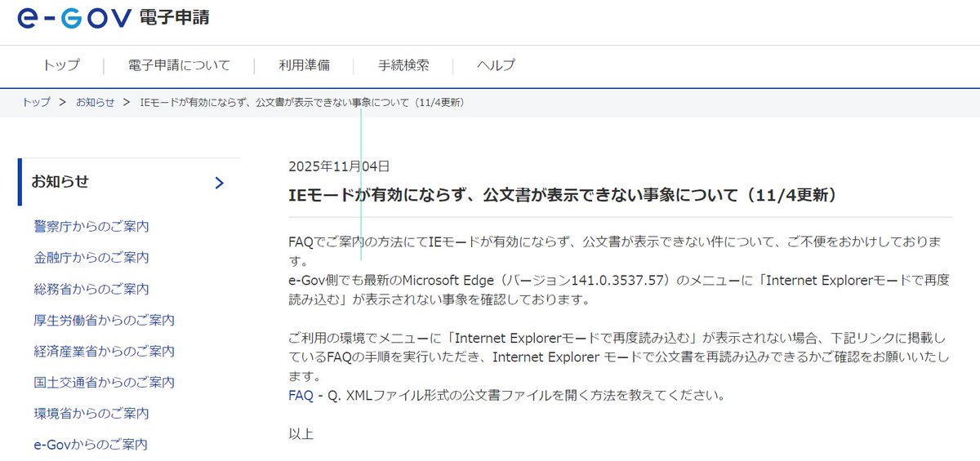The height and width of the screenshot is (461, 980).
Task: Open 国土交通省からのご案内 in the sidebar
Action: (x=105, y=382)
